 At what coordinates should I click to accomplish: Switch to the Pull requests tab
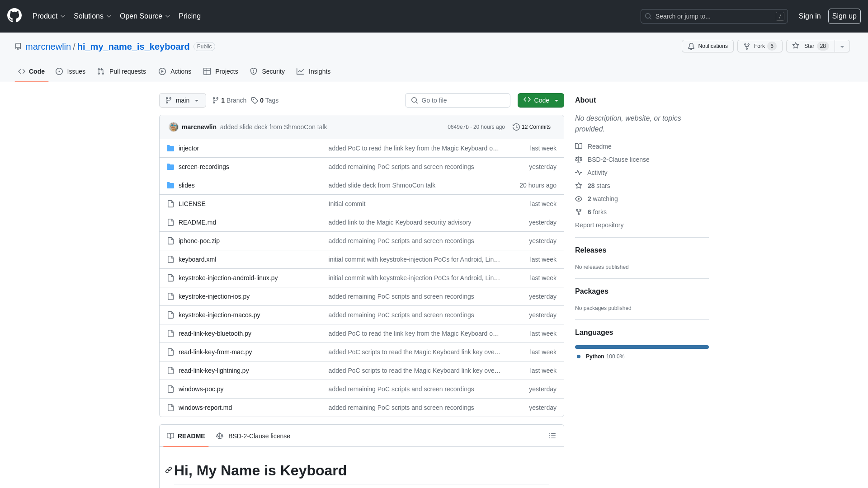click(x=122, y=71)
